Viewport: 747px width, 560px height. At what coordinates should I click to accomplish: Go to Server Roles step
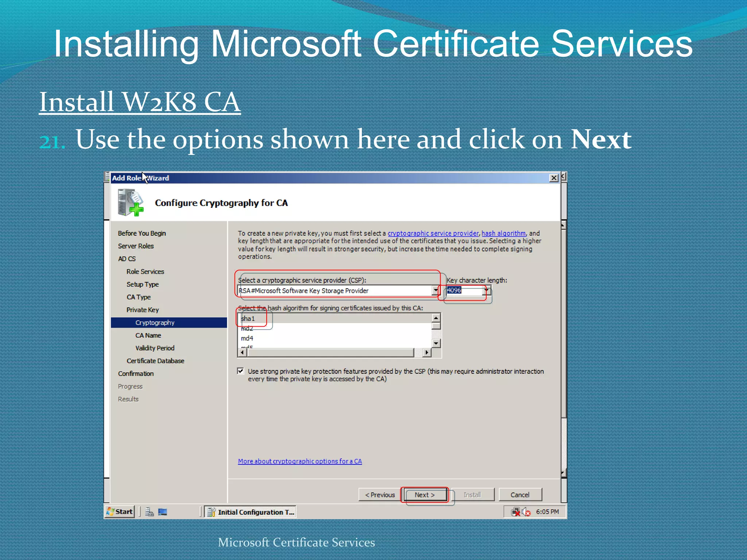coord(136,246)
